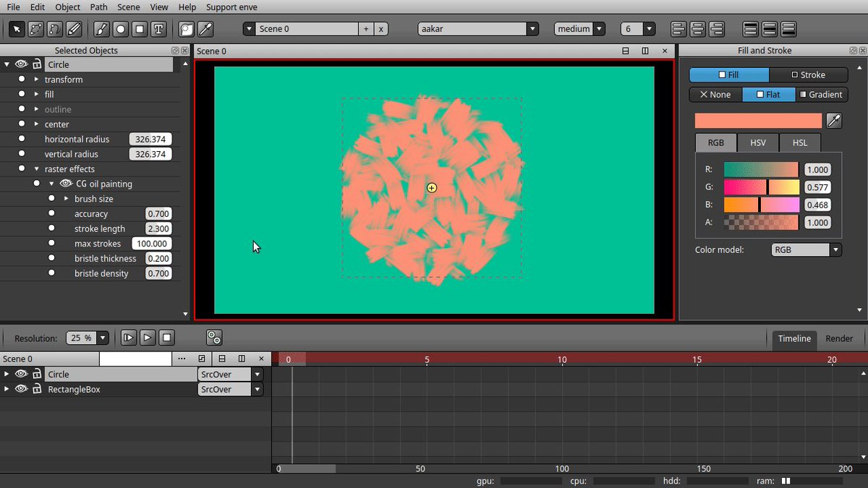Switch to the HSL color tab
The height and width of the screenshot is (488, 868).
pos(799,142)
